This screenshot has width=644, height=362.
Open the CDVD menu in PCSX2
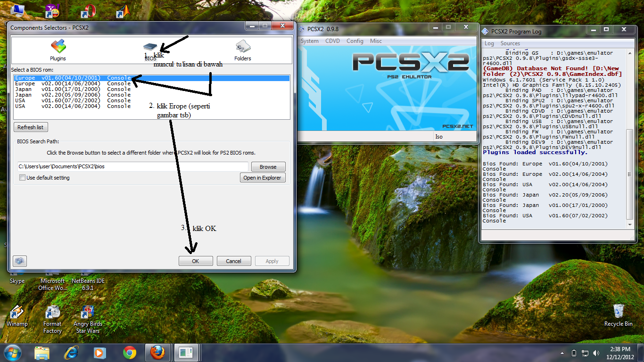332,41
